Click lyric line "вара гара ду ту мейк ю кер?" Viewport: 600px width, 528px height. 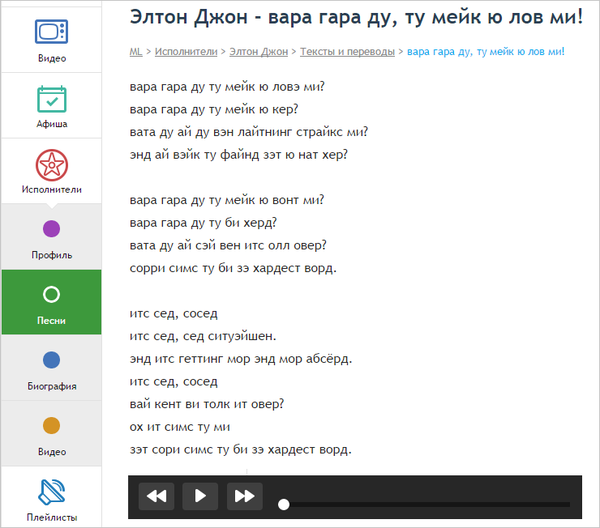tap(214, 109)
